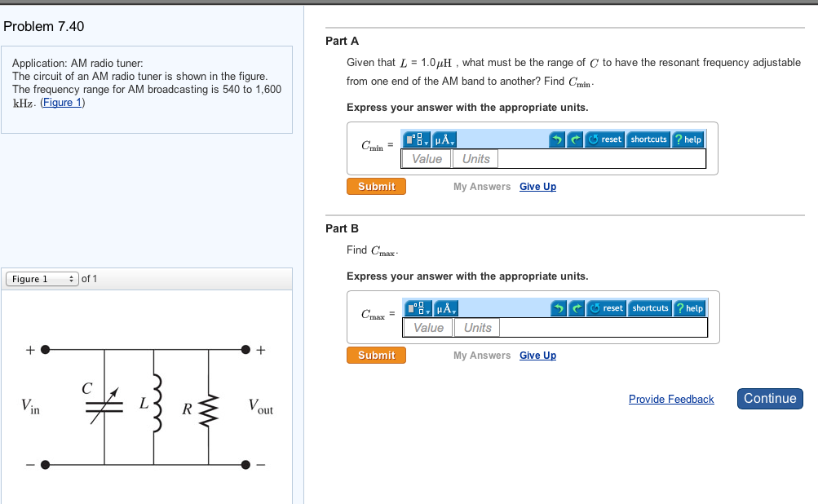Click the undo arrow in Part A toolbar
This screenshot has width=818, height=504.
pos(558,139)
